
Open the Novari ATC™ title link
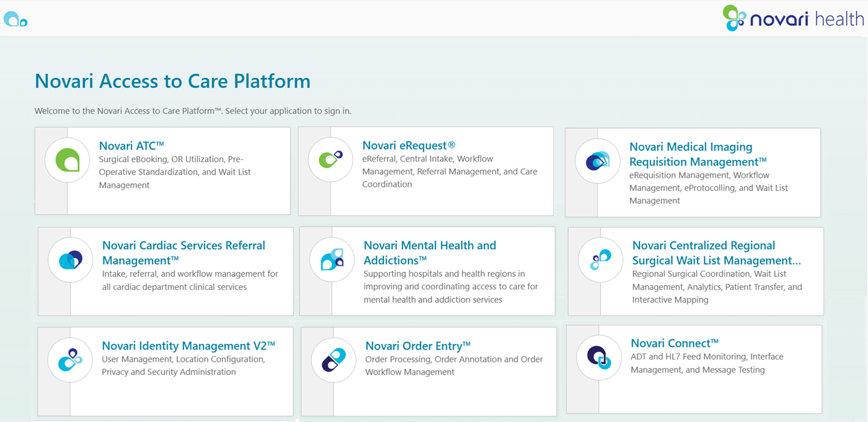pos(131,146)
